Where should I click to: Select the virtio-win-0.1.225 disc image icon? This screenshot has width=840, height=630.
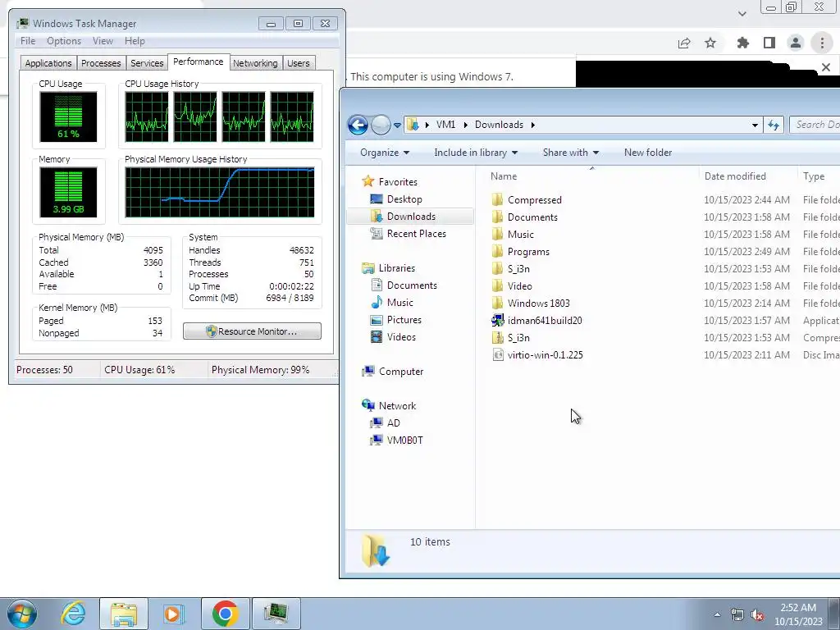(x=498, y=354)
